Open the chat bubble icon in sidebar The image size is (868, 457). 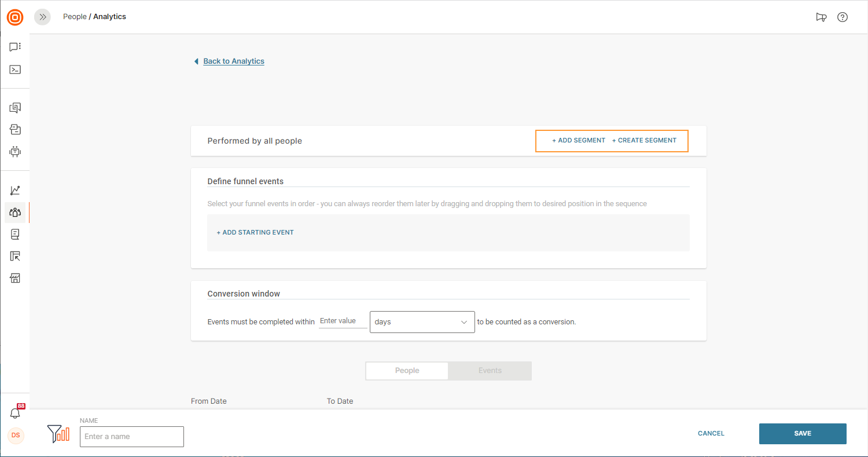pos(15,47)
